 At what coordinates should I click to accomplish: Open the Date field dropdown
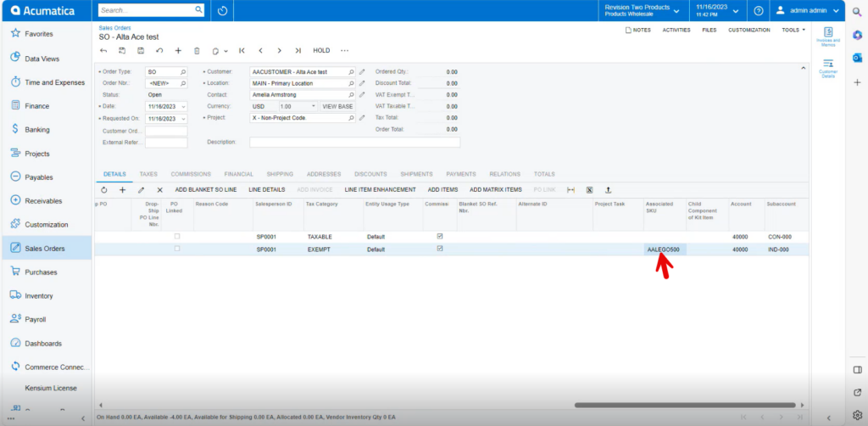(183, 106)
